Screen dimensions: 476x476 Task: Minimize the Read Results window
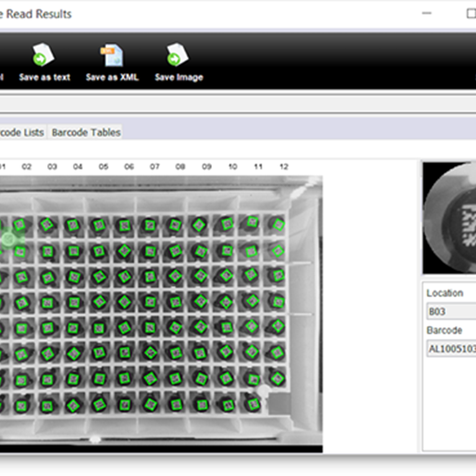point(426,14)
